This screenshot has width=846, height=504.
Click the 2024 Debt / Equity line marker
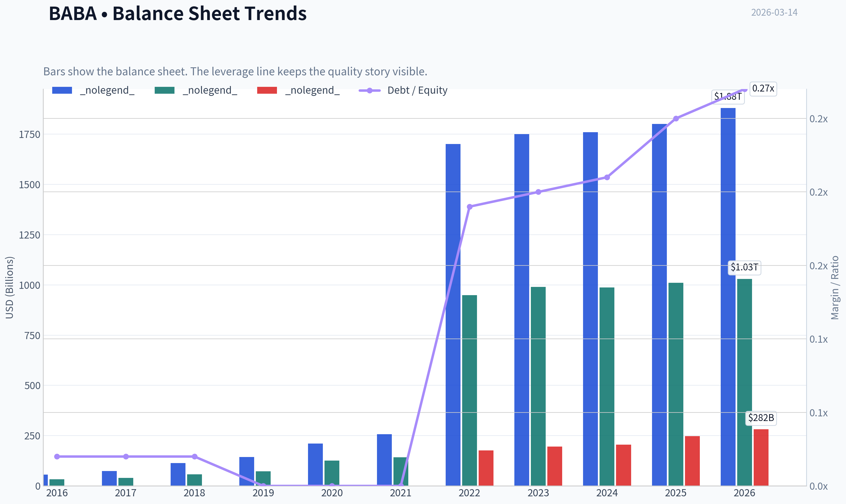(x=607, y=177)
